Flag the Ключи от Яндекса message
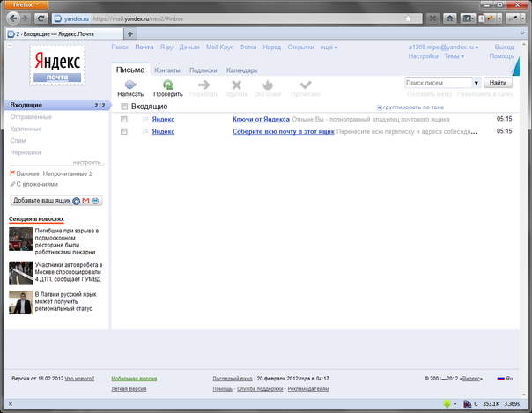Image resolution: width=532 pixels, height=413 pixels. tap(145, 120)
